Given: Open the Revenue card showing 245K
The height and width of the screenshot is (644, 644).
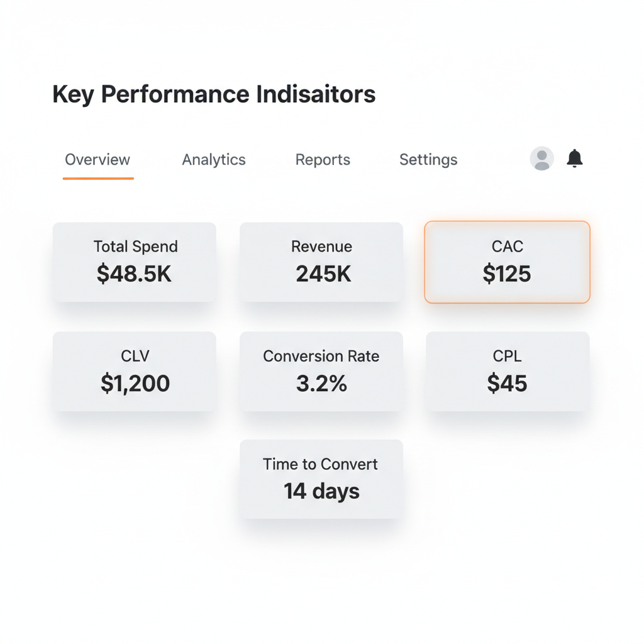Looking at the screenshot, I should coord(321,262).
